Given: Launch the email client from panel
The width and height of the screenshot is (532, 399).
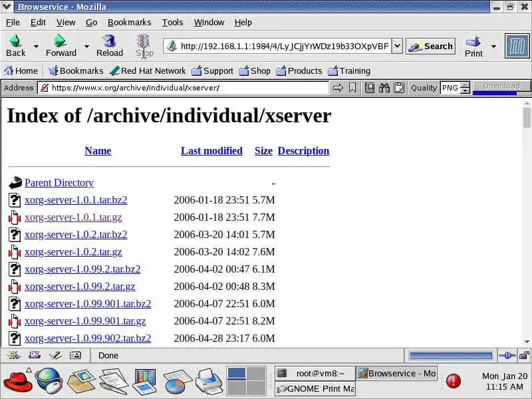Looking at the screenshot, I should [x=80, y=382].
